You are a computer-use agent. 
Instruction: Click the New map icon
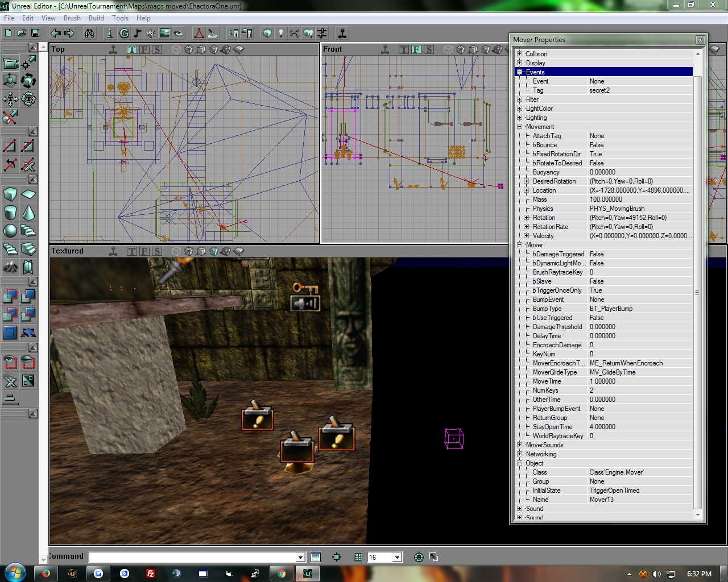click(8, 33)
